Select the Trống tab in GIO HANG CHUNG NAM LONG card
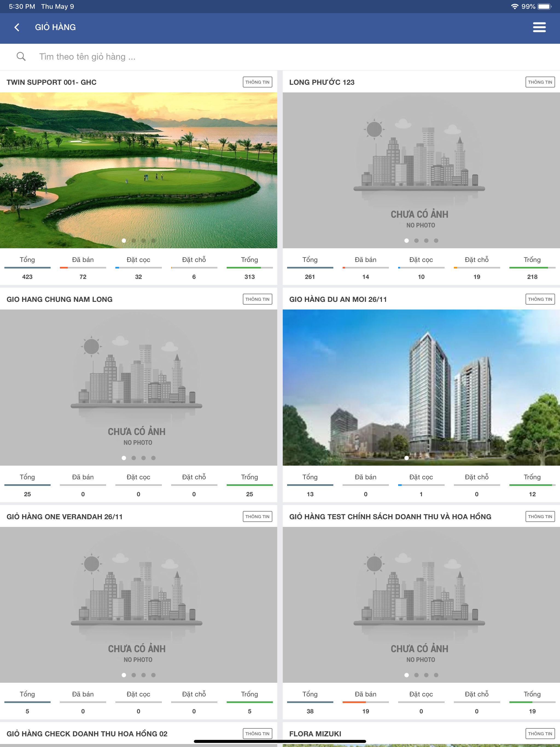 pos(250,477)
